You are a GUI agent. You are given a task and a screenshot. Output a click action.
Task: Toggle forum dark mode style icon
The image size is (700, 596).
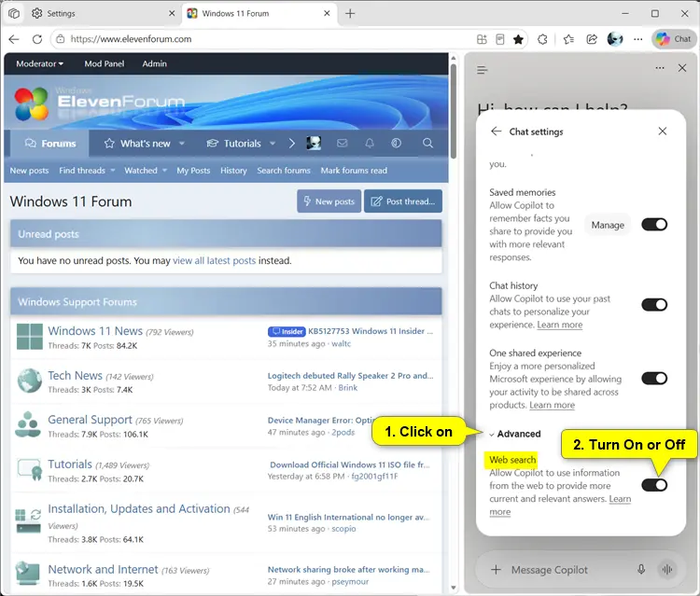396,144
